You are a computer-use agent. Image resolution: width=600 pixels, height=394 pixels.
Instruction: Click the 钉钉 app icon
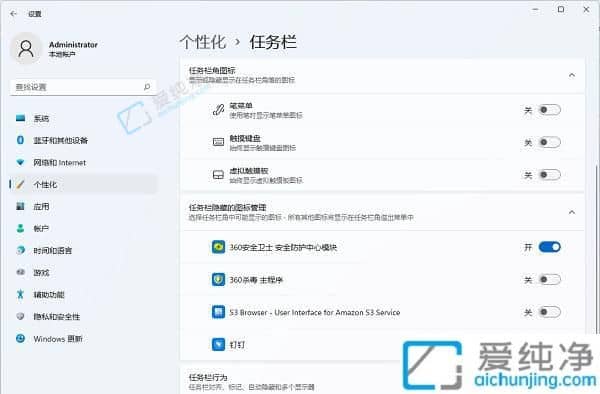[218, 344]
